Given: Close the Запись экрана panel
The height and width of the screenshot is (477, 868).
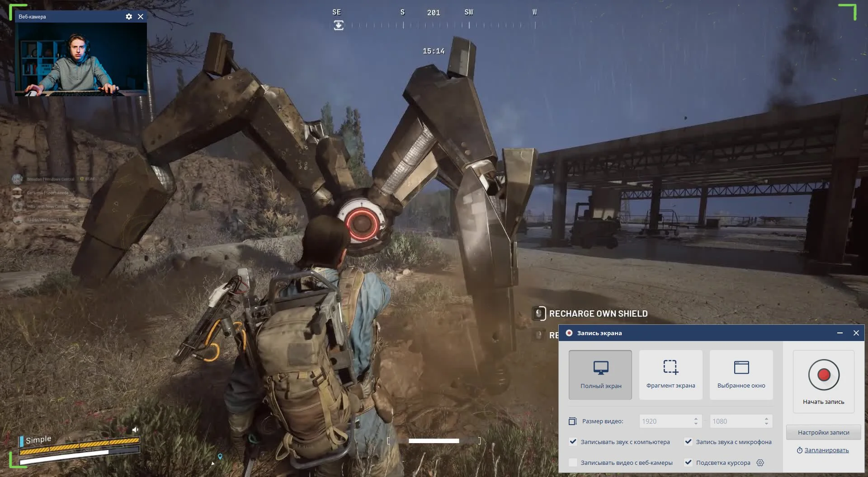Looking at the screenshot, I should [x=856, y=333].
